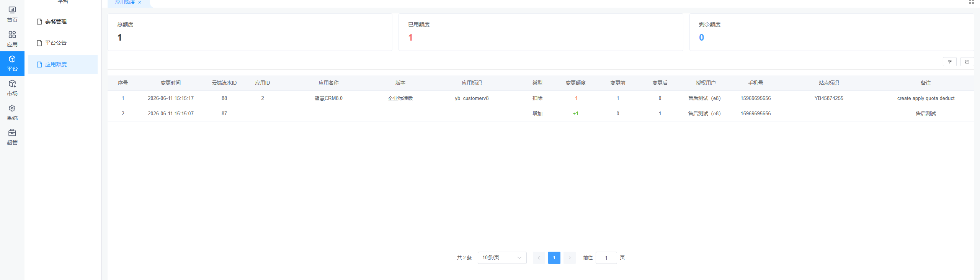The image size is (980, 280).
Task: Click the 剩余额度 remaining quota card
Action: [x=832, y=32]
